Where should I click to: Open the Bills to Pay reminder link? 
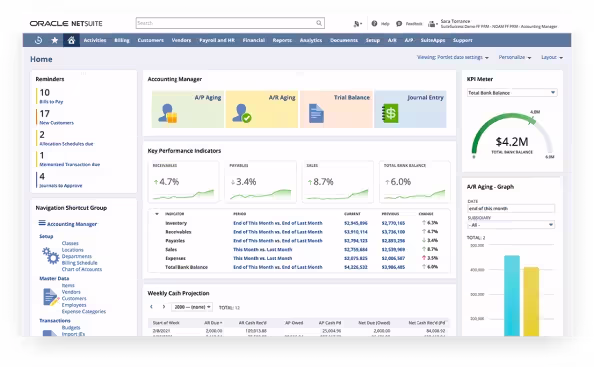click(x=52, y=102)
